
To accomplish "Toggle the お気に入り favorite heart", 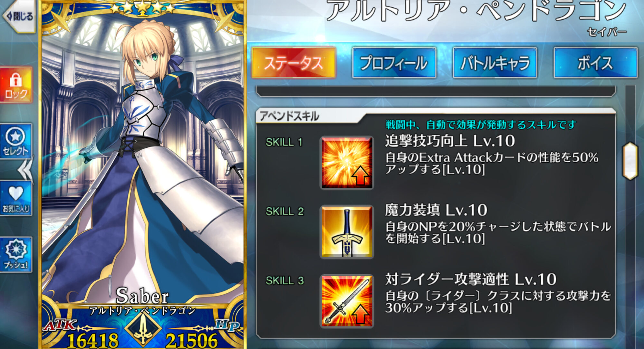I will pyautogui.click(x=16, y=199).
